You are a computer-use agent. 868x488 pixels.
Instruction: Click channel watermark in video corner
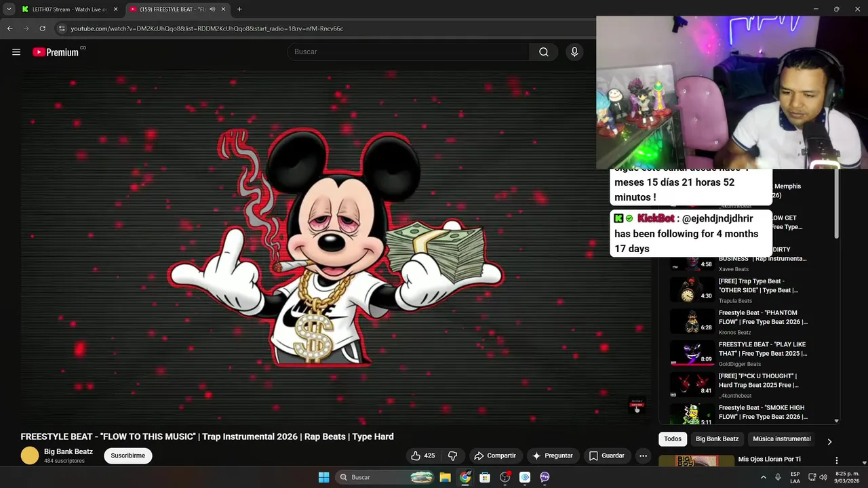pos(637,405)
